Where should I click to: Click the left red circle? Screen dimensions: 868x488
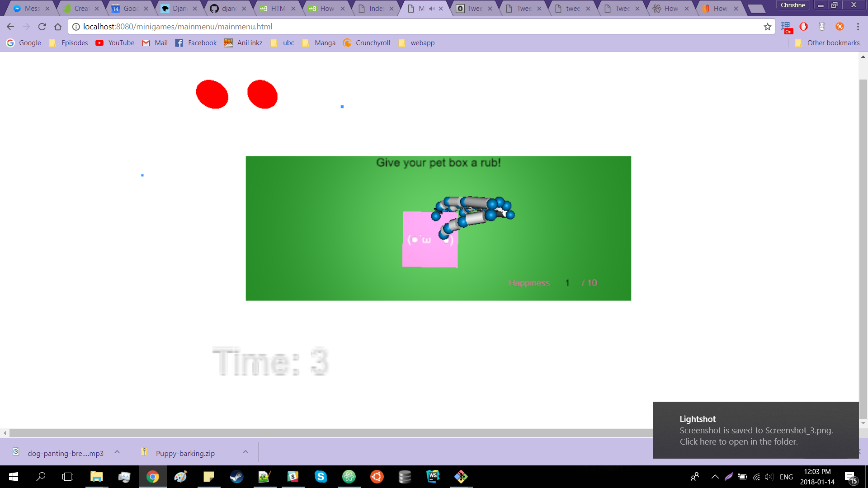pyautogui.click(x=212, y=94)
